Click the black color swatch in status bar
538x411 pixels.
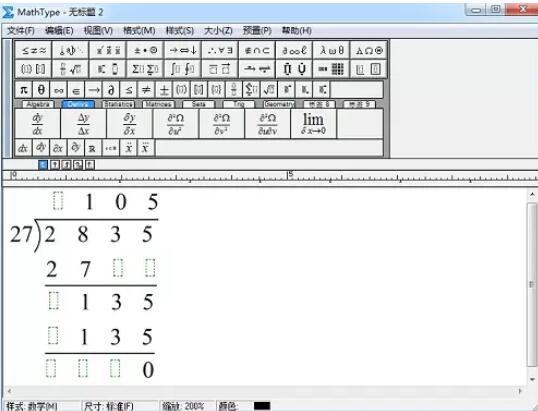click(262, 407)
